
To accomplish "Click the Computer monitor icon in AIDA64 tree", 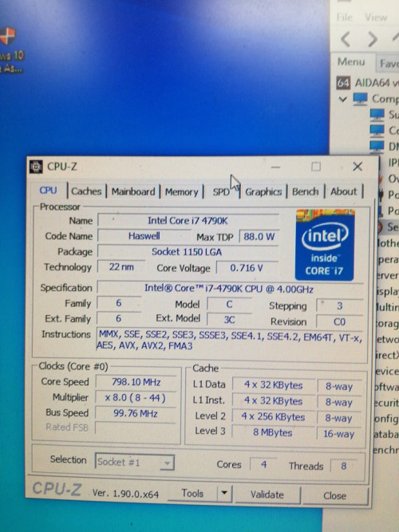I will 360,99.
